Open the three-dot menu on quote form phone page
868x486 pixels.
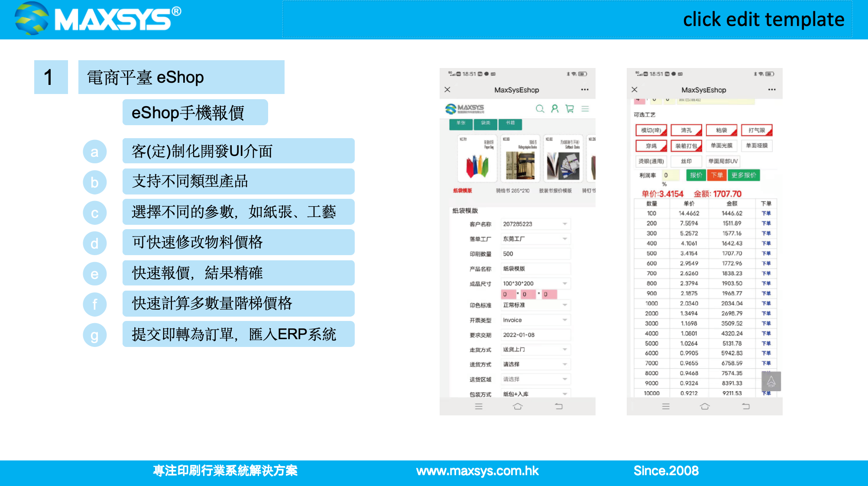[585, 90]
